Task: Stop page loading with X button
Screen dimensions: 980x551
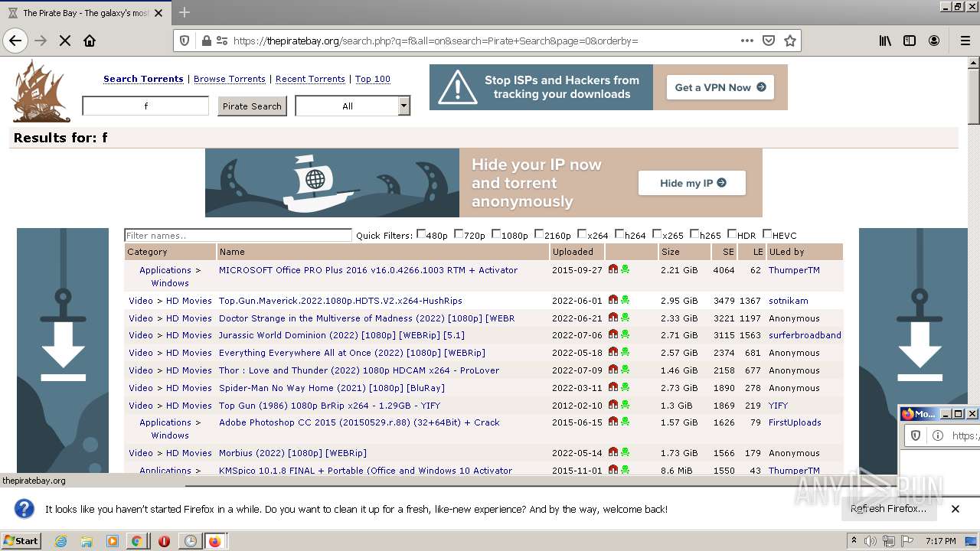Action: pyautogui.click(x=65, y=41)
